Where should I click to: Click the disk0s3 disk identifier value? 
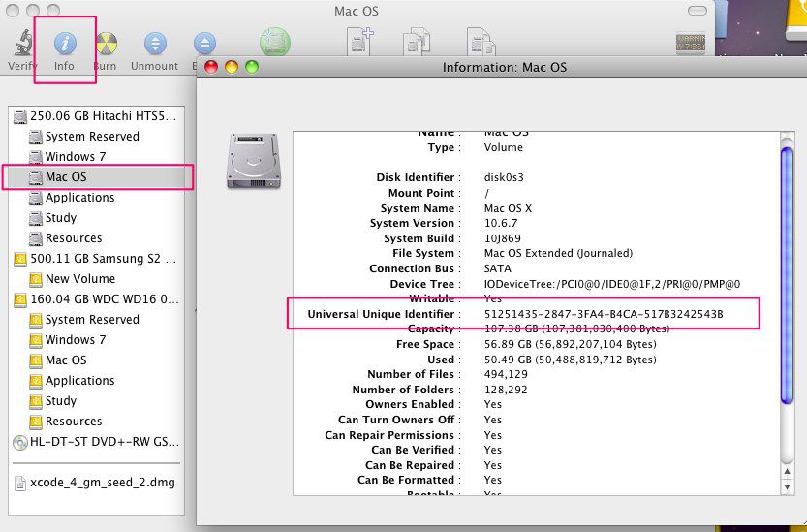point(504,177)
